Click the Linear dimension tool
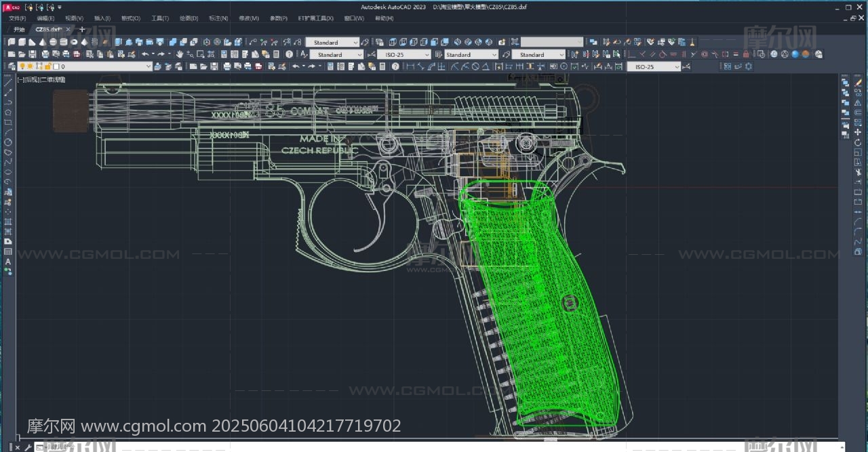This screenshot has width=868, height=452. (x=410, y=66)
